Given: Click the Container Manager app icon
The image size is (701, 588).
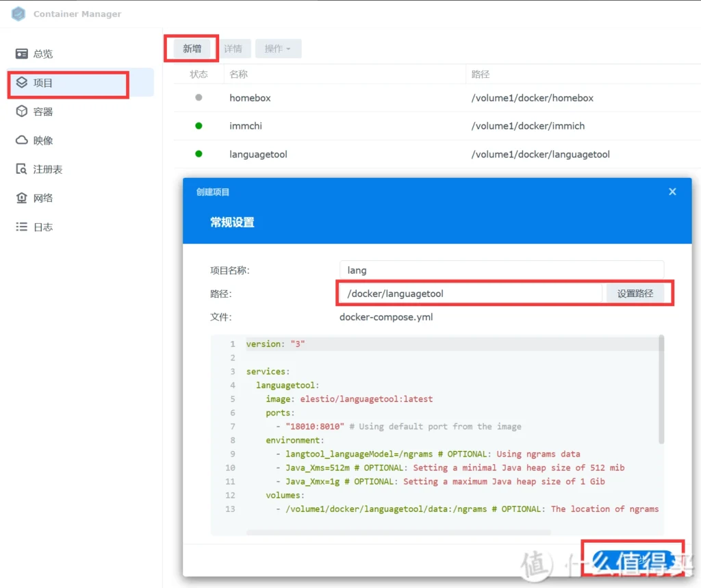Looking at the screenshot, I should [18, 14].
